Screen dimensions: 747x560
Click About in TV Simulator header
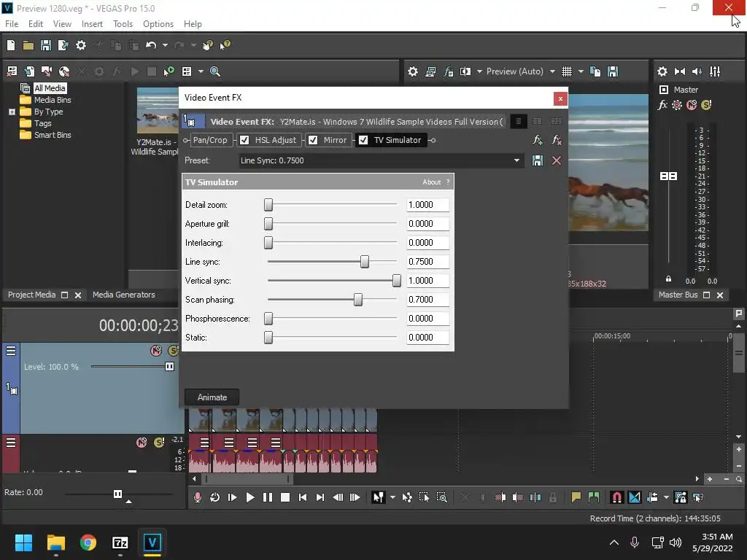click(432, 182)
